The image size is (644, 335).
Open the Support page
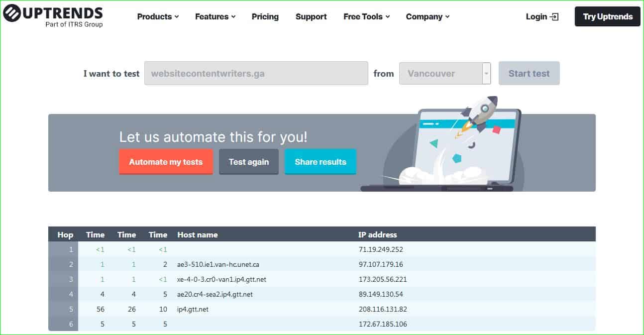click(311, 16)
